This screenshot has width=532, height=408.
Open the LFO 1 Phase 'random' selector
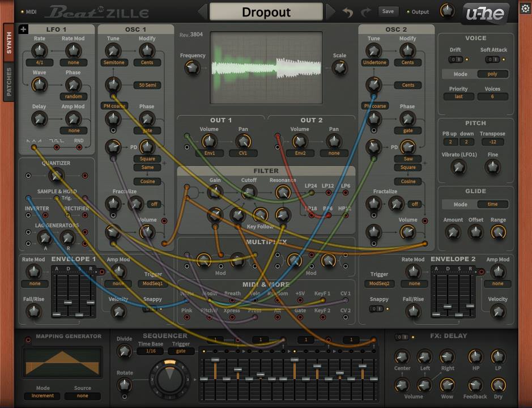tap(74, 96)
